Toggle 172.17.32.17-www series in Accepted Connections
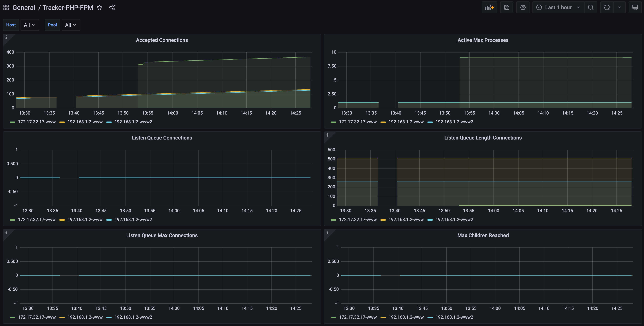 [37, 122]
